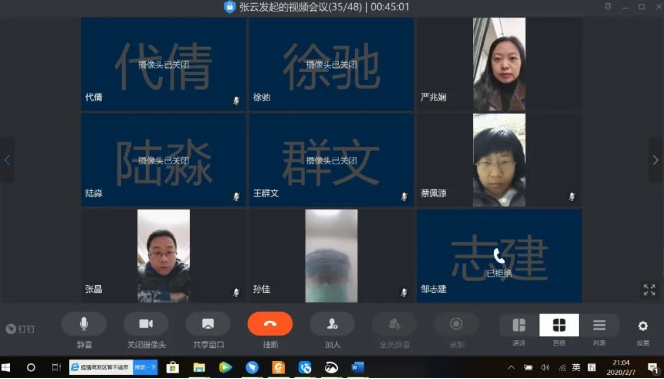This screenshot has width=664, height=379.
Task: Click meeting lock shield icon in title
Action: click(230, 7)
